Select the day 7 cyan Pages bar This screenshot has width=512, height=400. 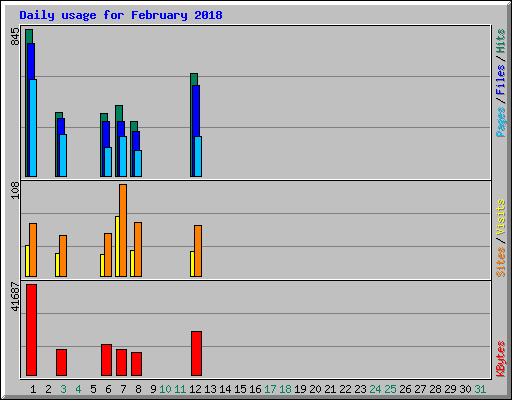[123, 157]
